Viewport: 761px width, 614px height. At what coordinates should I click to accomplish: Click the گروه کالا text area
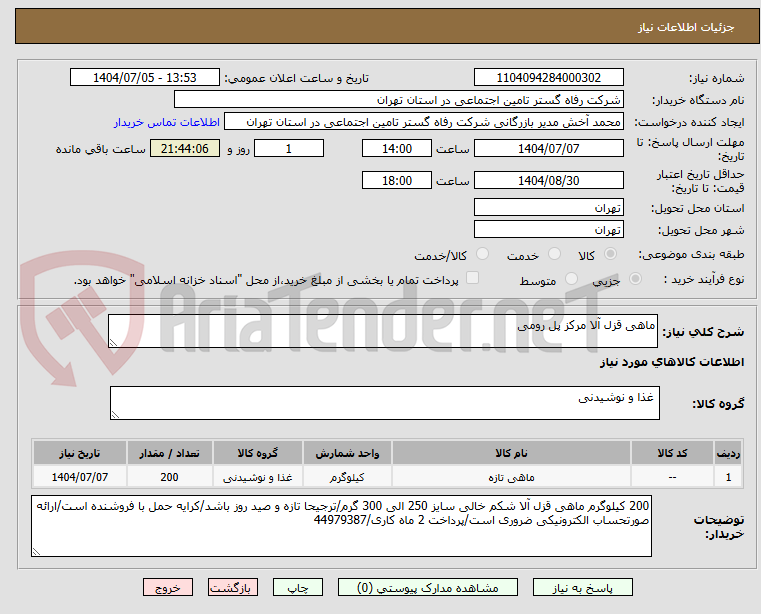(384, 403)
